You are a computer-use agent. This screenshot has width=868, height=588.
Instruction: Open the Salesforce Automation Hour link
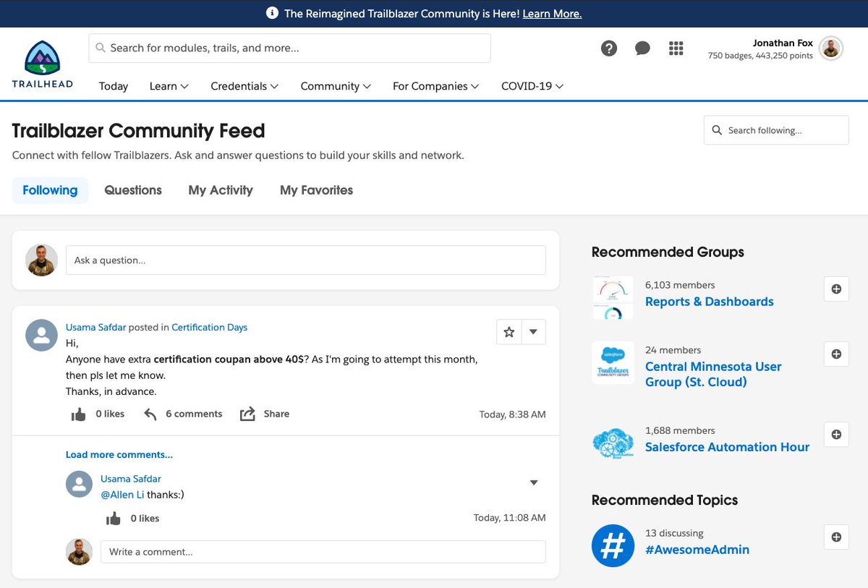tap(727, 447)
